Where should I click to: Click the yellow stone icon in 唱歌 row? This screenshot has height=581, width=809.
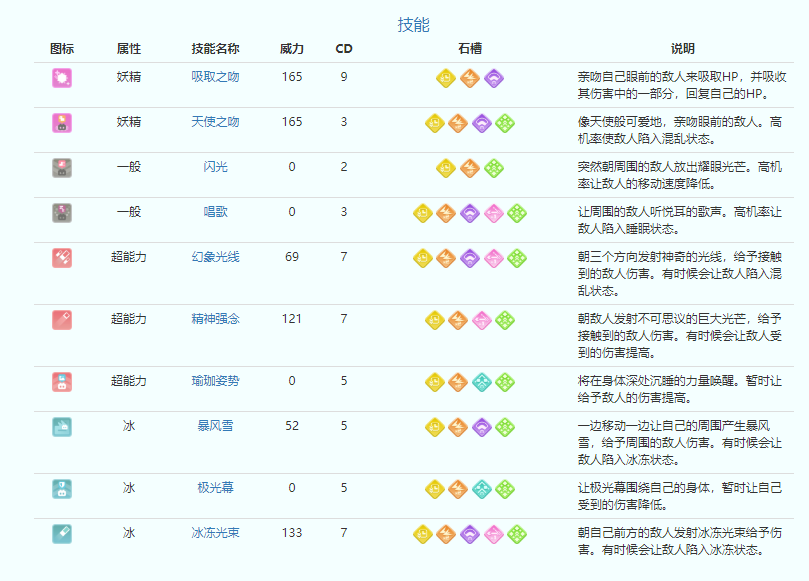click(x=423, y=212)
